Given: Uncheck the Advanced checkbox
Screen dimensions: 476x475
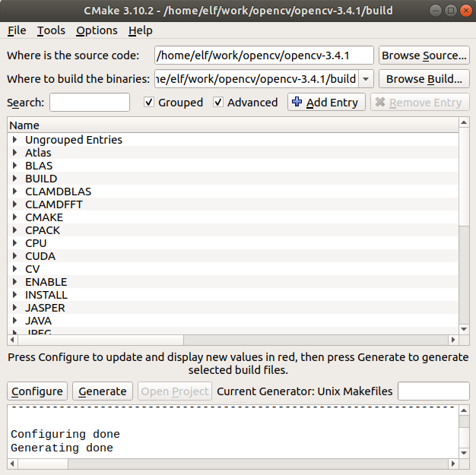Looking at the screenshot, I should pyautogui.click(x=218, y=103).
